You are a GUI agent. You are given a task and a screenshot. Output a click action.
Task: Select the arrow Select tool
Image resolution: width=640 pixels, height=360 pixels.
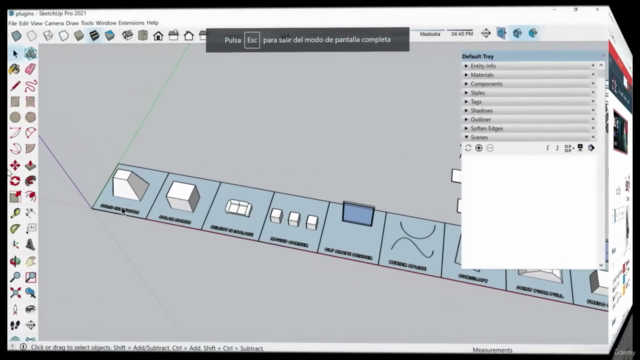pyautogui.click(x=16, y=54)
